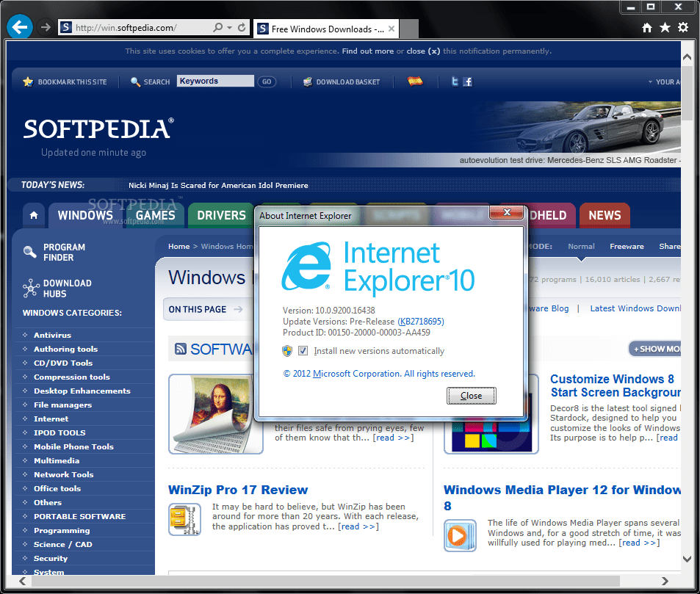This screenshot has height=594, width=700.
Task: Select the Freeware mode filter
Action: pos(627,247)
